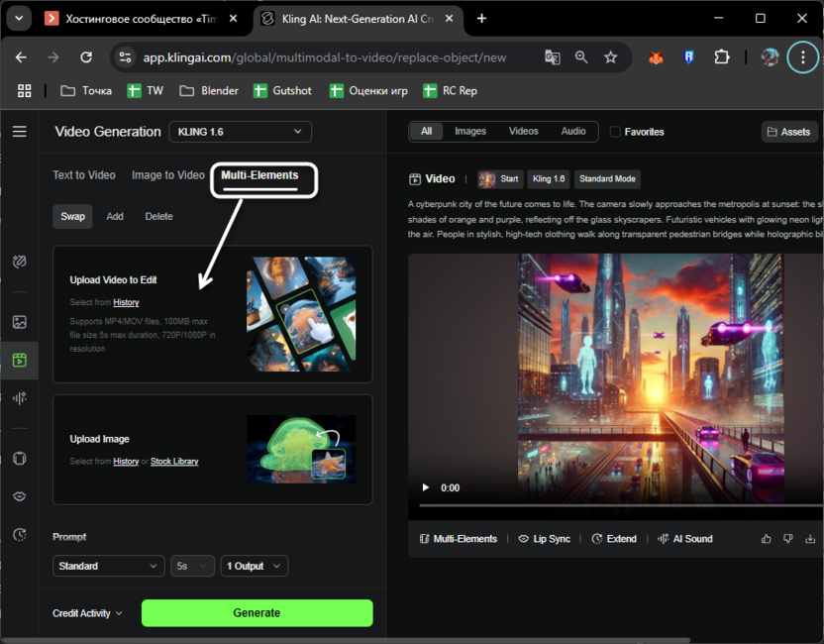Screen dimensions: 824x644
Task: Open browser extensions puzzle icon
Action: click(722, 57)
